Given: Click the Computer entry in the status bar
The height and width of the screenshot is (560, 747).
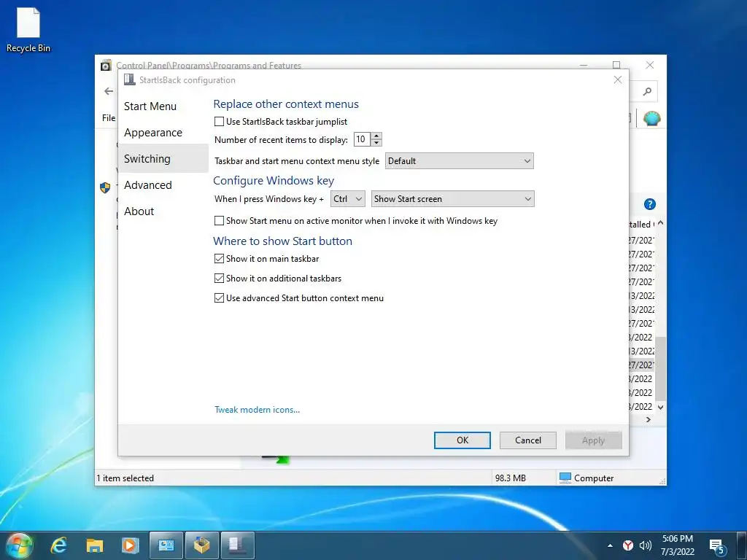Looking at the screenshot, I should [587, 478].
